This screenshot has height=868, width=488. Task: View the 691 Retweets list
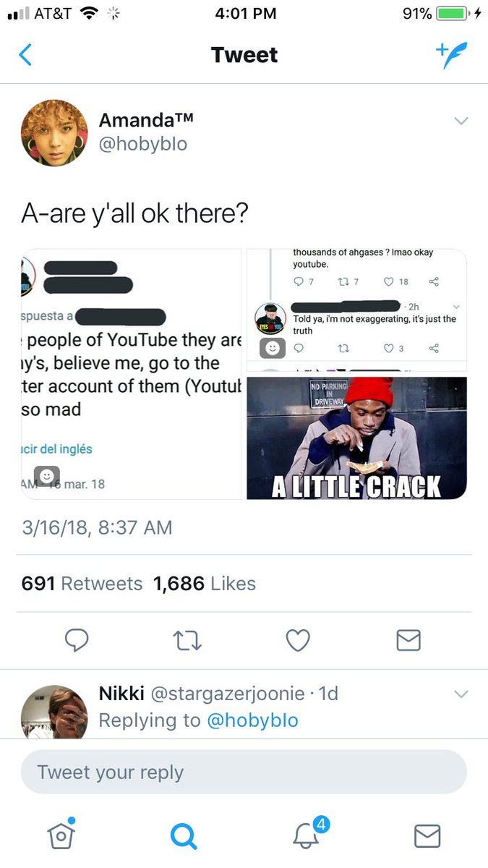point(82,584)
